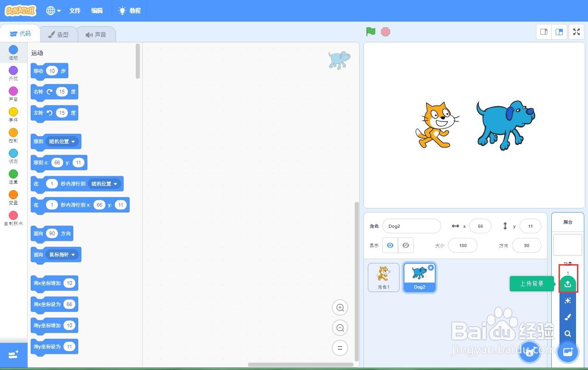Search for a backdrop with magnifier icon
Image resolution: width=588 pixels, height=370 pixels.
tap(568, 334)
